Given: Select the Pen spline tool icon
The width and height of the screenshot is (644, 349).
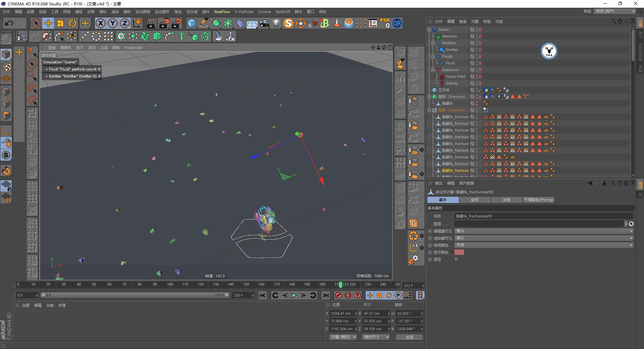Looking at the screenshot, I should click(204, 23).
